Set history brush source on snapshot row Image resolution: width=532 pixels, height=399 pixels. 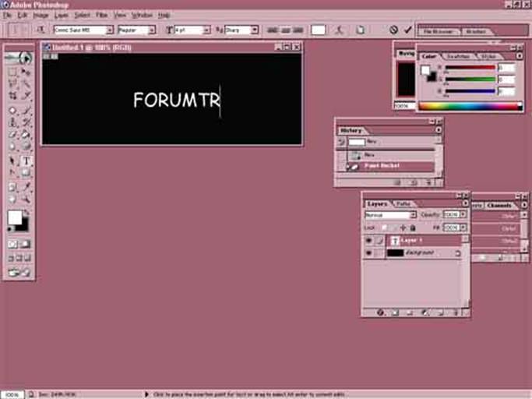pos(341,142)
